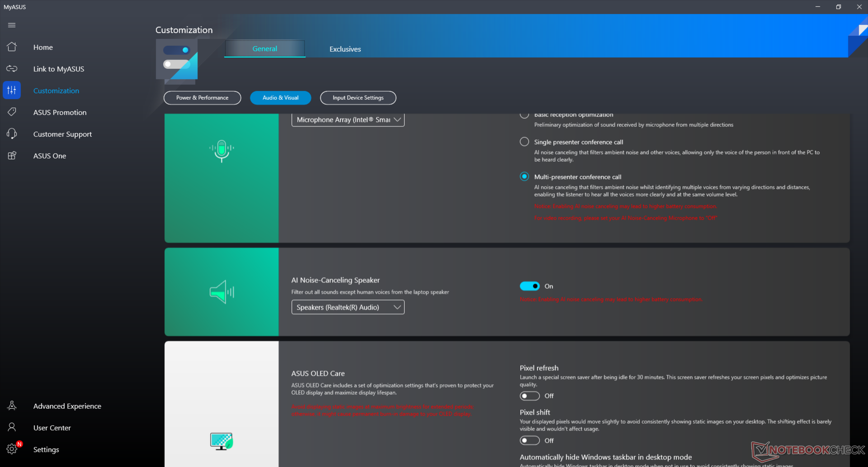Select Single presenter conference call option

524,142
